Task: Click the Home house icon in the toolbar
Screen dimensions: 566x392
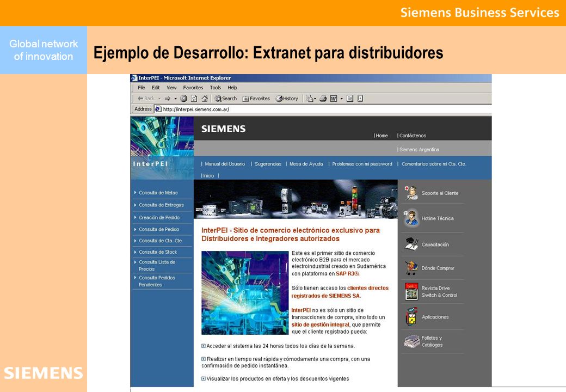Action: pos(205,99)
